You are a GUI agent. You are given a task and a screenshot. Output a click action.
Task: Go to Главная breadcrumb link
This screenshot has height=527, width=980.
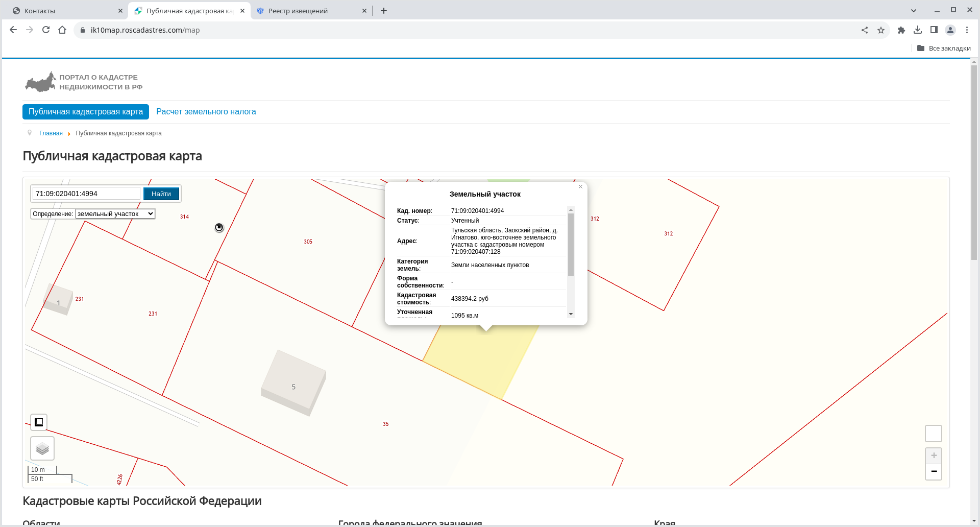point(51,133)
